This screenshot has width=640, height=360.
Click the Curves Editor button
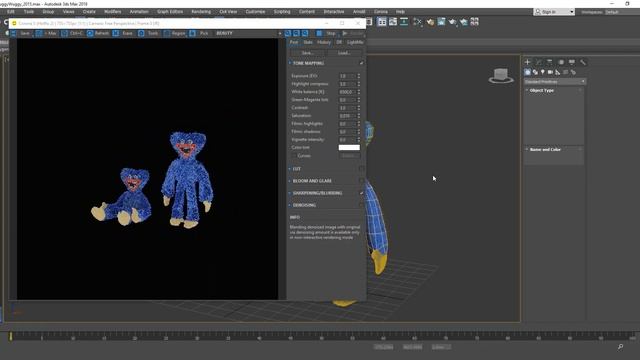(x=348, y=156)
